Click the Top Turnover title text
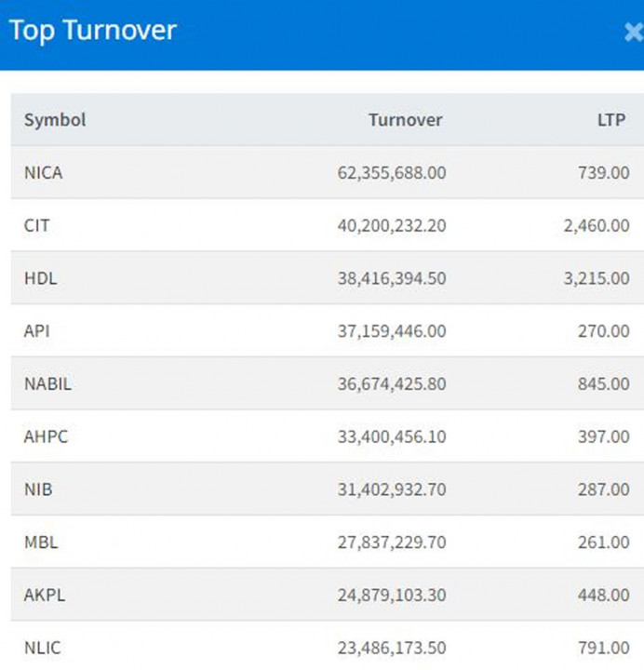Viewport: 644px width, 670px height. tap(92, 31)
